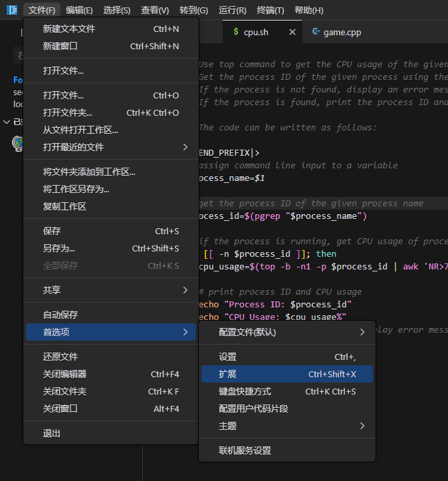
Task: Choose 新建窗口 menu item
Action: 111,46
